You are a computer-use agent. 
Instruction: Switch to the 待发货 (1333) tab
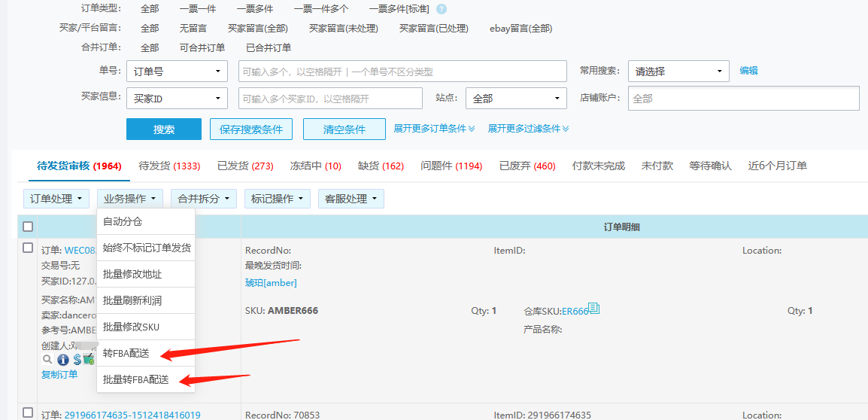(169, 166)
